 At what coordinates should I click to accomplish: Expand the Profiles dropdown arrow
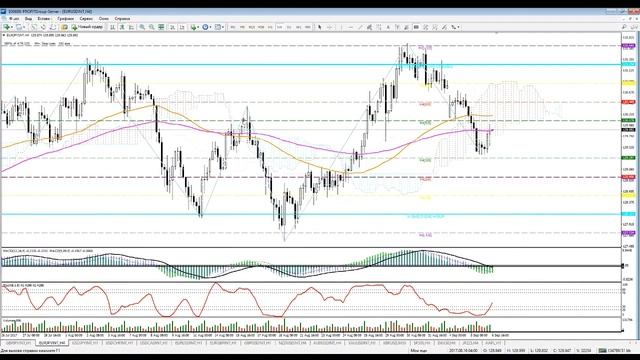(24, 27)
